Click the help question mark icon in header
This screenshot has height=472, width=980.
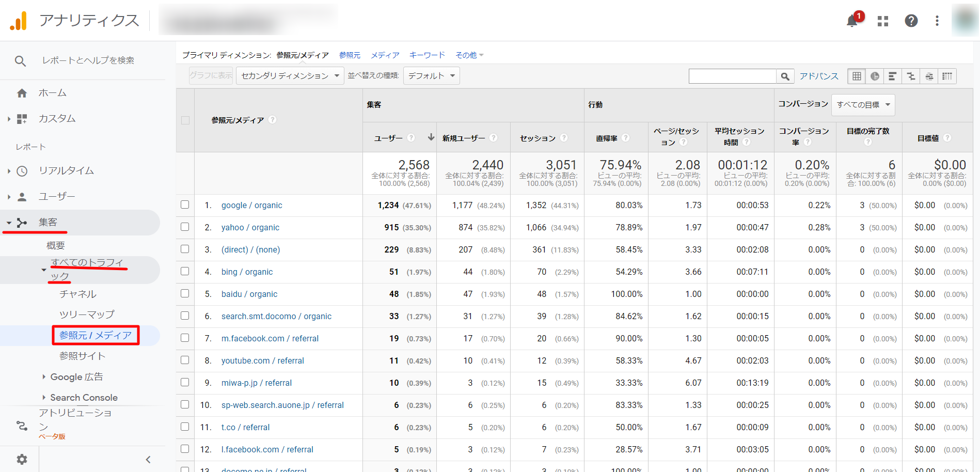(911, 21)
